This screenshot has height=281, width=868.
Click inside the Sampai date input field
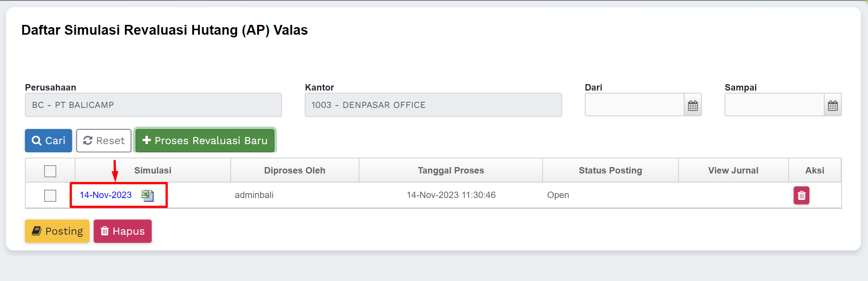[774, 105]
